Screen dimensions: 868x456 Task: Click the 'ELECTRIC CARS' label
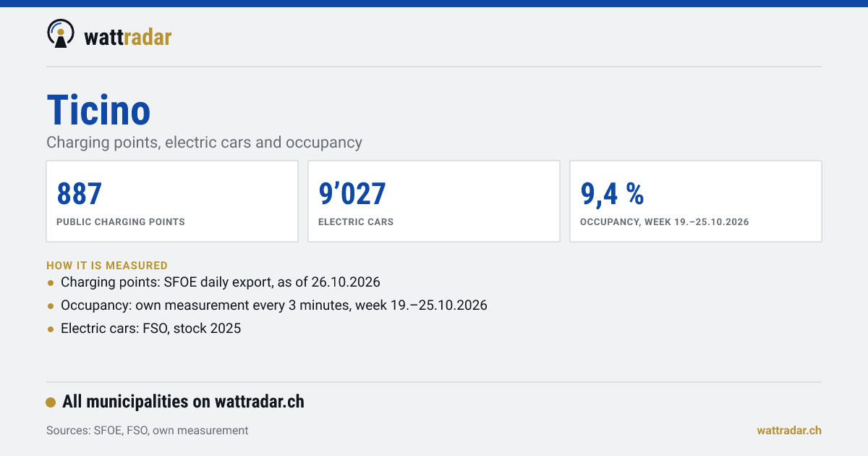[x=356, y=222]
